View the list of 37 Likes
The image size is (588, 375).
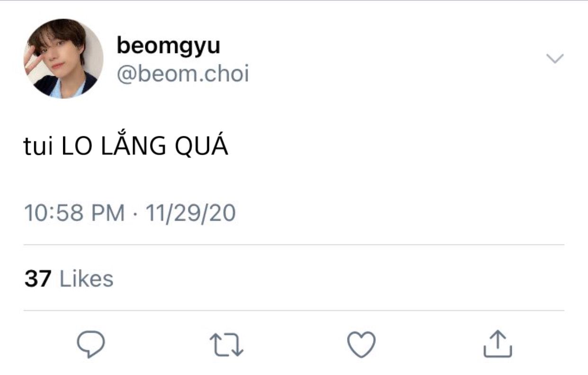point(69,279)
